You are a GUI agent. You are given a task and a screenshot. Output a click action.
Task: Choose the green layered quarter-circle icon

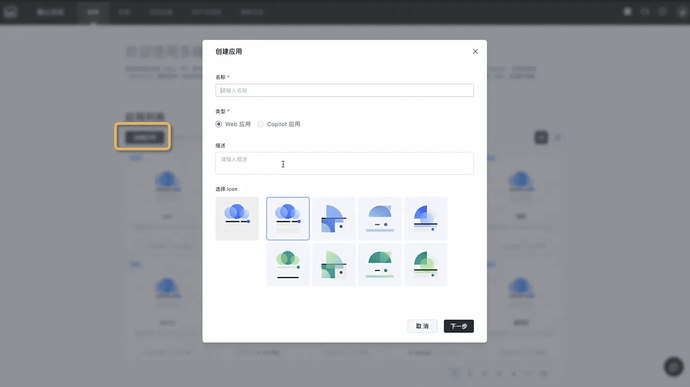point(426,265)
